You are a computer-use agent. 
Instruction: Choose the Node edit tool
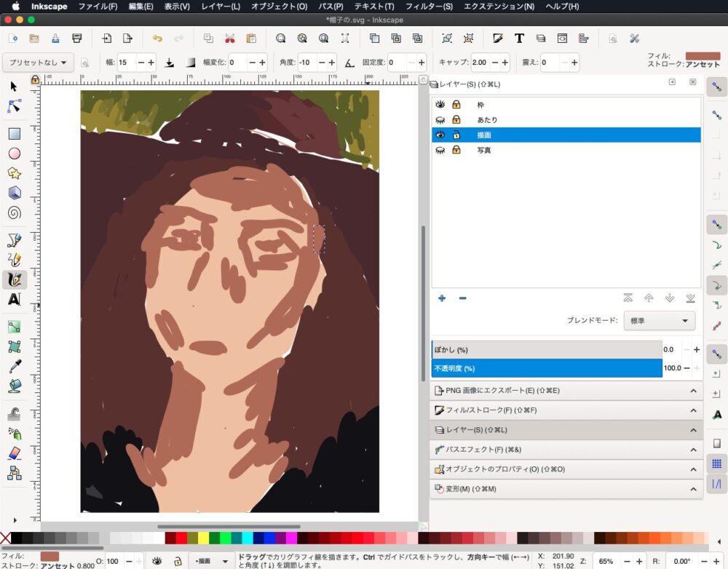pos(14,106)
